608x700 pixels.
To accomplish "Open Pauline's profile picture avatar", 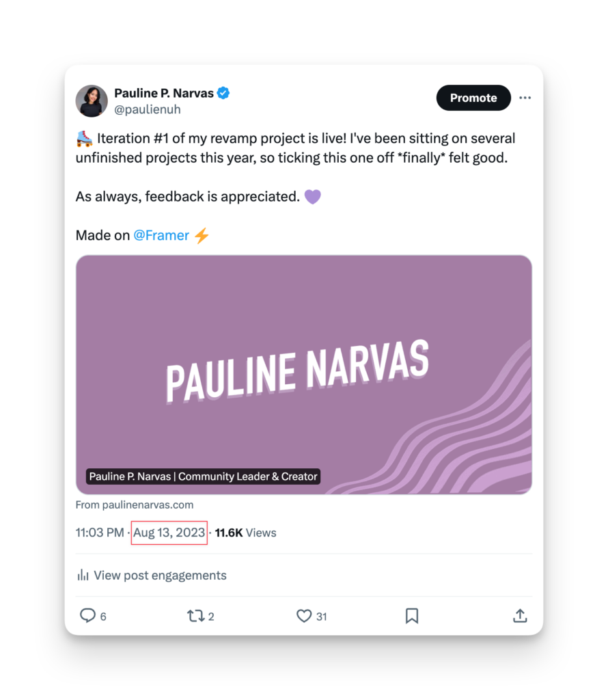I will [x=92, y=101].
